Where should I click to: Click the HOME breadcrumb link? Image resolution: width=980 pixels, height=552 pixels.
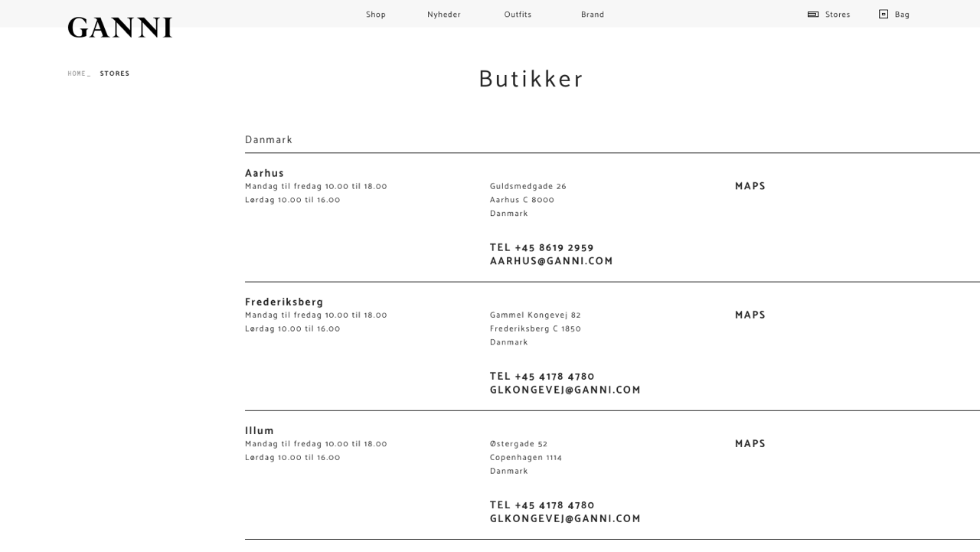[x=77, y=73]
